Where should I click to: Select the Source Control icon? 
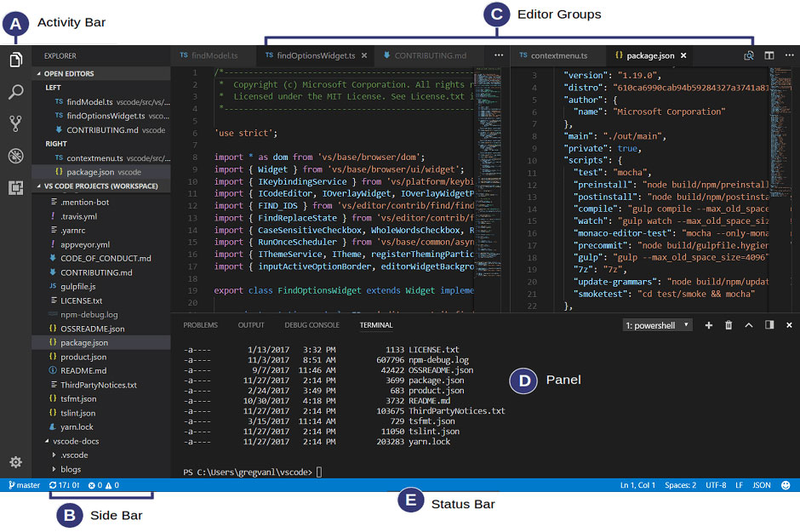14,123
